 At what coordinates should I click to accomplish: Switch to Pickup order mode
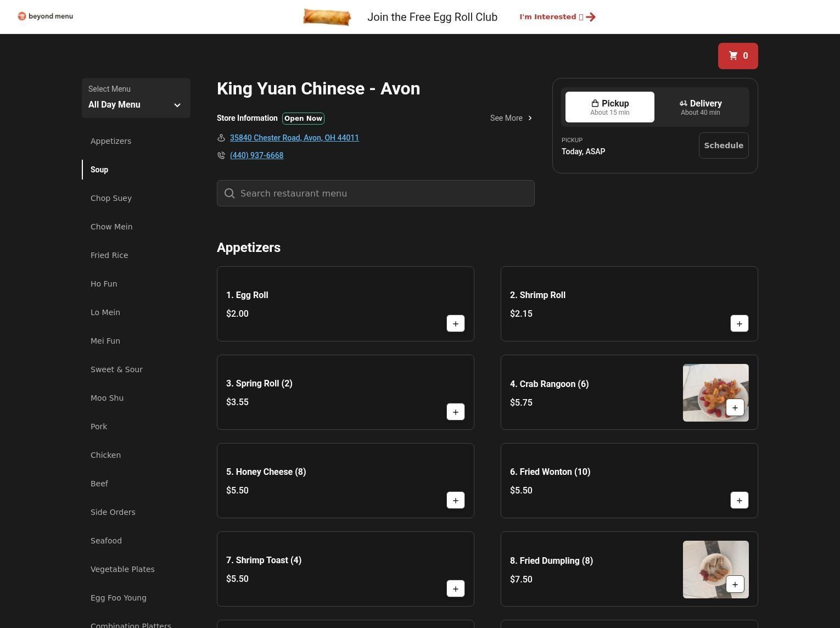pos(609,107)
